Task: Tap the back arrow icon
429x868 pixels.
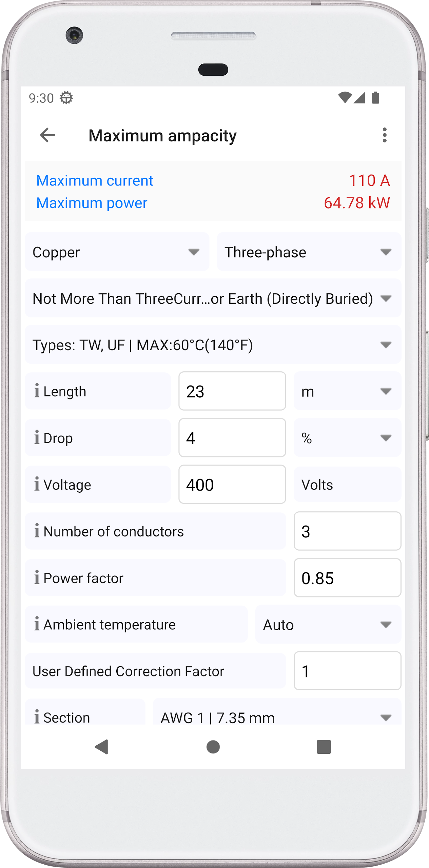Action: pos(47,135)
